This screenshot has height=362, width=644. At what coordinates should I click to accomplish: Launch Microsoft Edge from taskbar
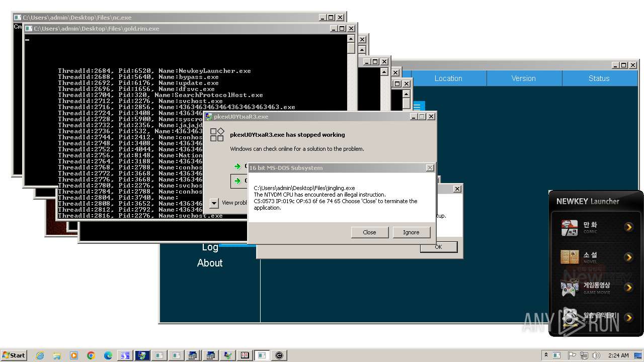[108, 355]
